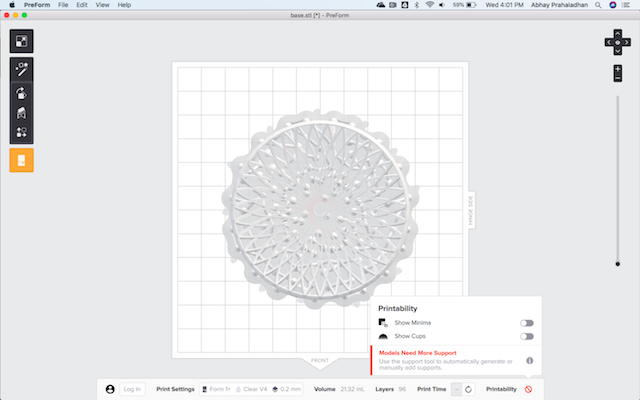This screenshot has height=400, width=640.
Task: Click the print time refresh icon
Action: click(x=469, y=389)
